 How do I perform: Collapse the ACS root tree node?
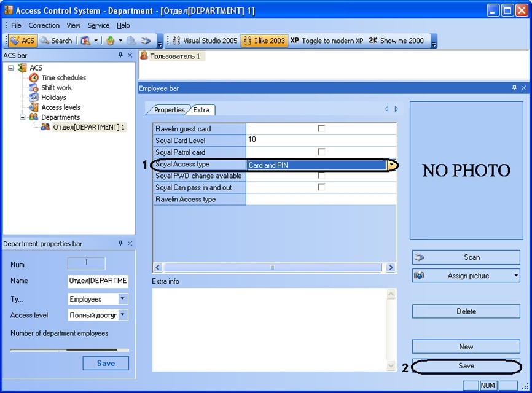11,68
